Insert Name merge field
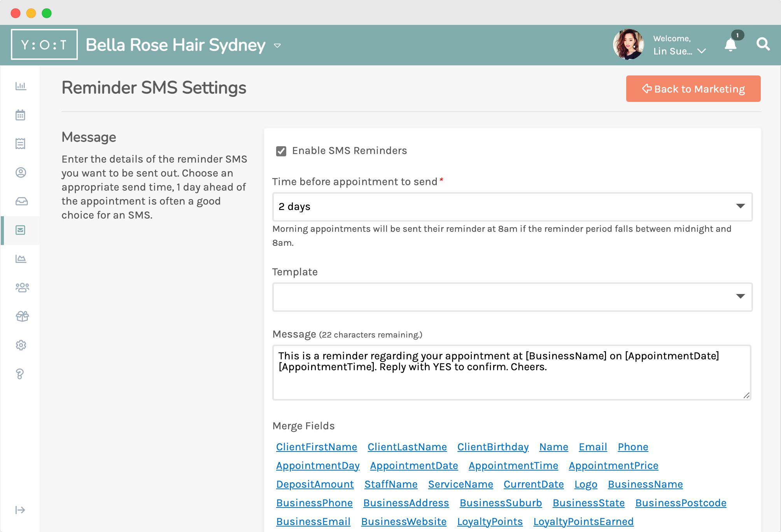Viewport: 781px width, 532px height. pos(554,447)
